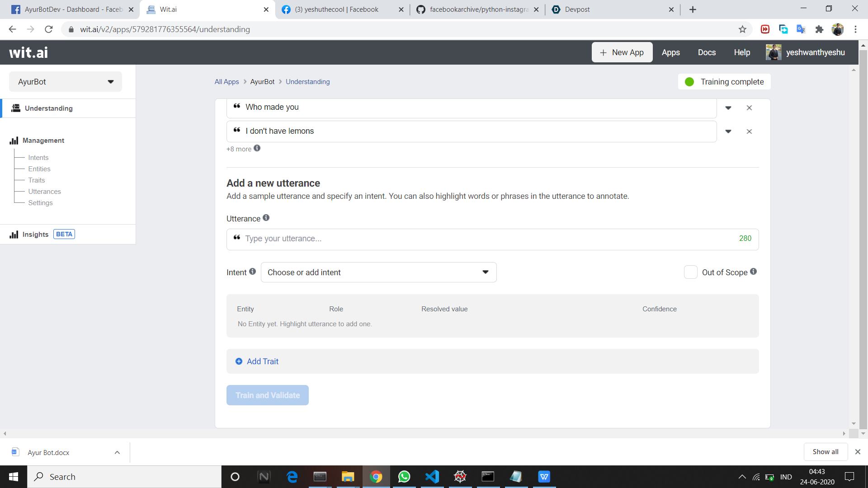
Task: Click the info icon beside Intent label
Action: (x=253, y=272)
